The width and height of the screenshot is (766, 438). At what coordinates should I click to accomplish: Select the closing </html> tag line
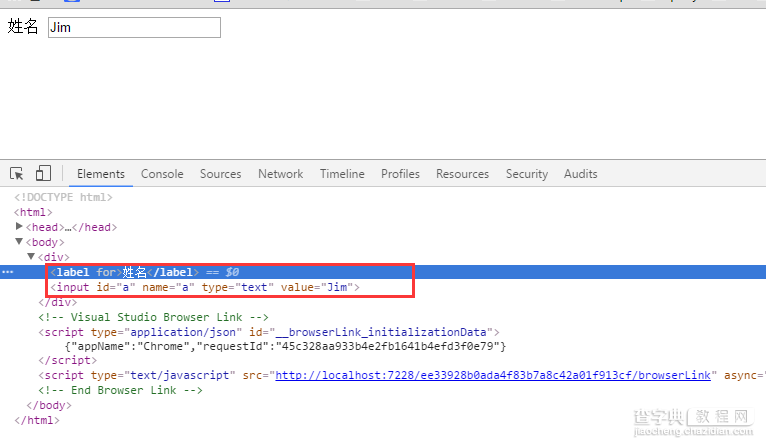point(37,420)
